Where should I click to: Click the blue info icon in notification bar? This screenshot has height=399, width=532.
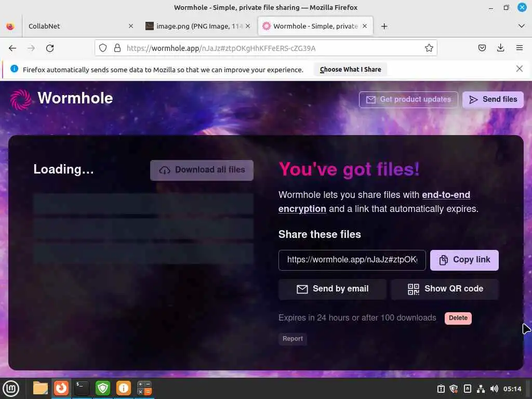pyautogui.click(x=14, y=69)
